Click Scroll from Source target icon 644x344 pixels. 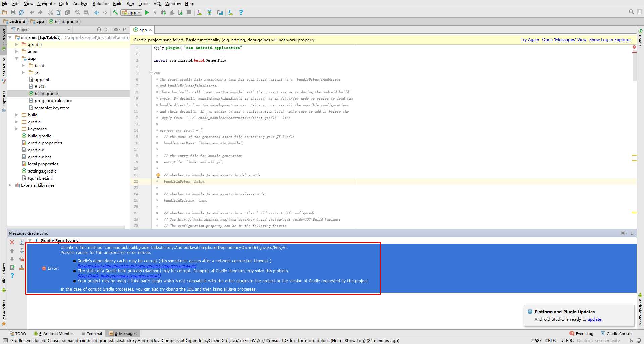point(99,29)
